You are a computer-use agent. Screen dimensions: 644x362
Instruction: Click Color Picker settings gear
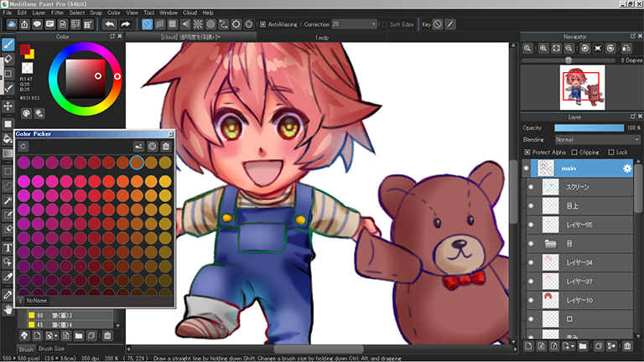coord(153,146)
